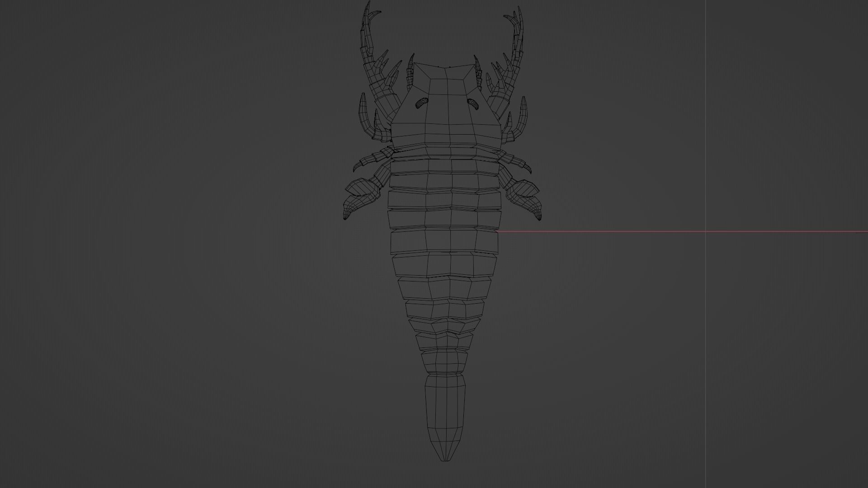
Task: Click the left eye of the wireframe creature
Action: pos(421,103)
